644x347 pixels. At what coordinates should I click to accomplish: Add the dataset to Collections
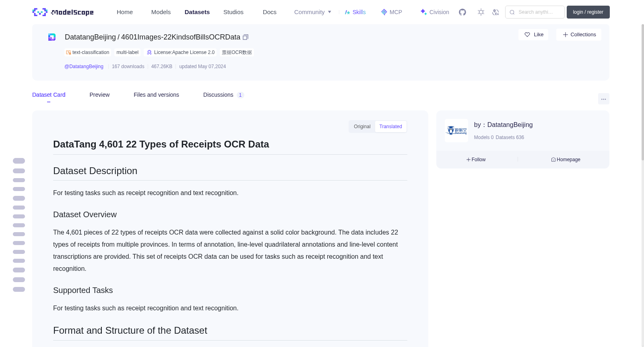pyautogui.click(x=579, y=35)
